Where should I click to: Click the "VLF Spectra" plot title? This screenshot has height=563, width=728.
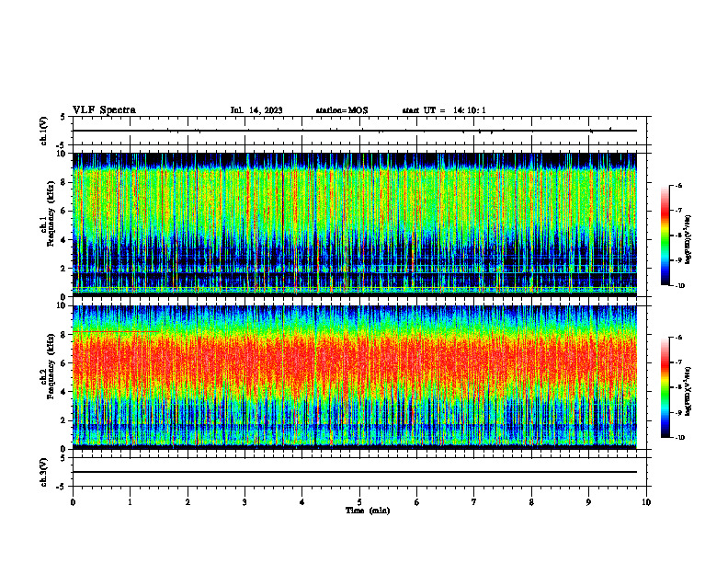click(x=104, y=110)
